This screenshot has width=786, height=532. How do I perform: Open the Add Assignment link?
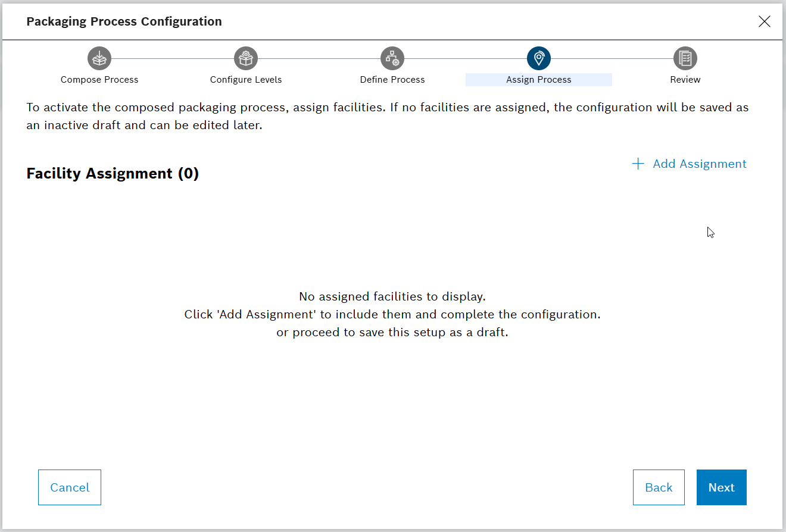coord(699,164)
